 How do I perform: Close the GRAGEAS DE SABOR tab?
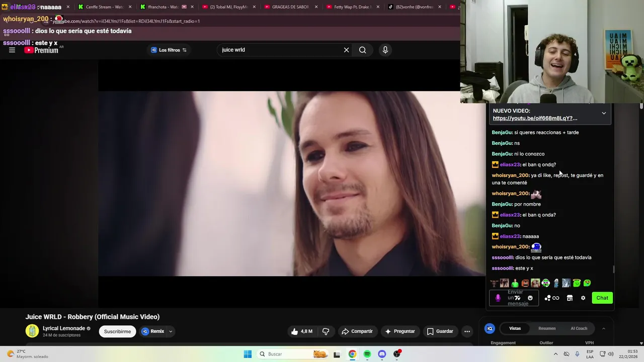(316, 7)
